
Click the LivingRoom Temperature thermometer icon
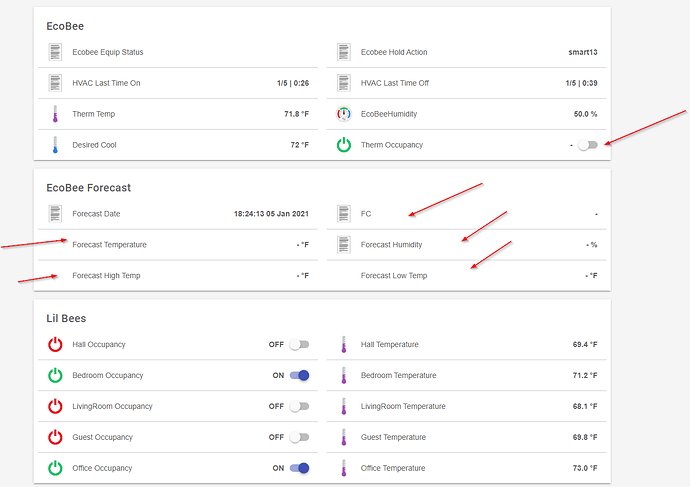coord(344,406)
